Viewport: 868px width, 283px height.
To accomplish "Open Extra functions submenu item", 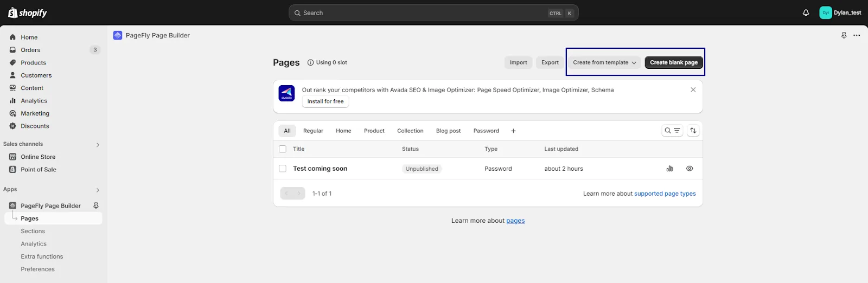I will [42, 256].
